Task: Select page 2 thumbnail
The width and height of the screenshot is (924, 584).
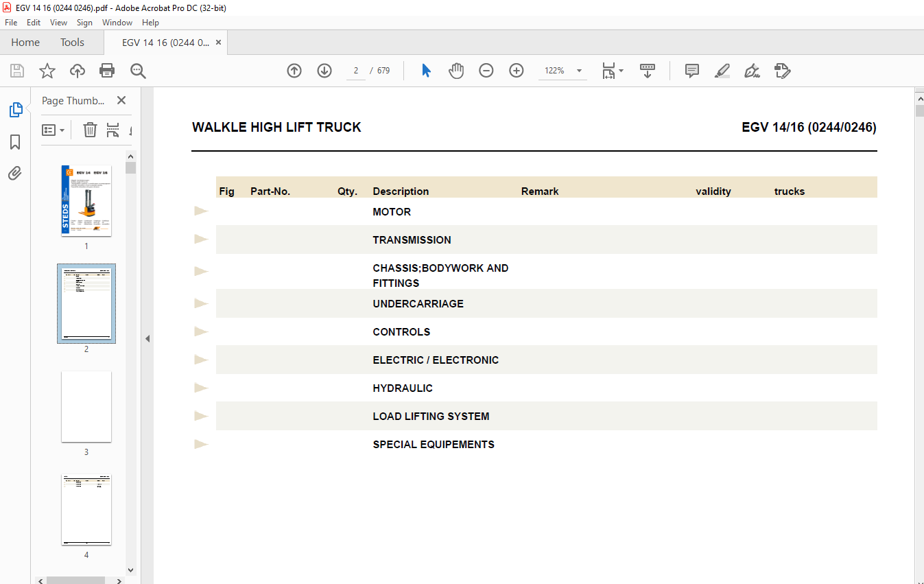Action: pyautogui.click(x=86, y=303)
